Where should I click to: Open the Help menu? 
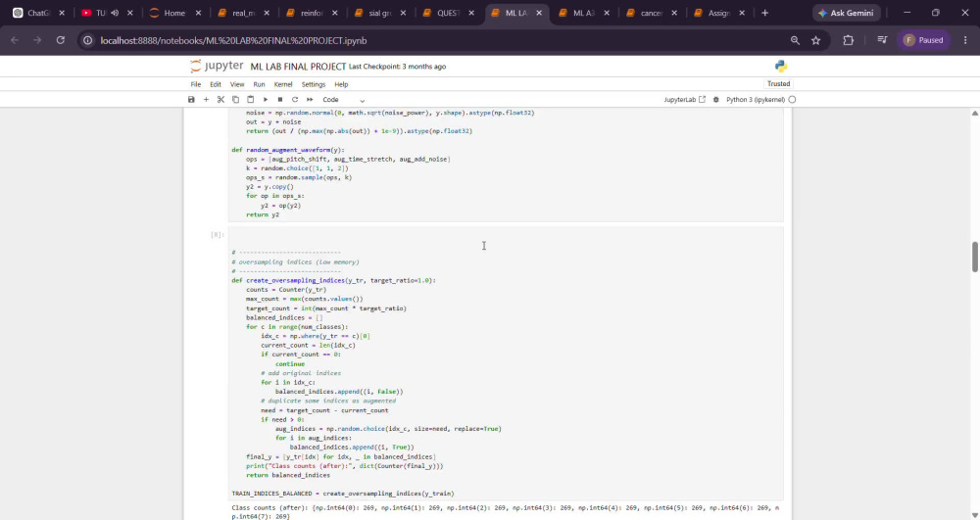341,84
